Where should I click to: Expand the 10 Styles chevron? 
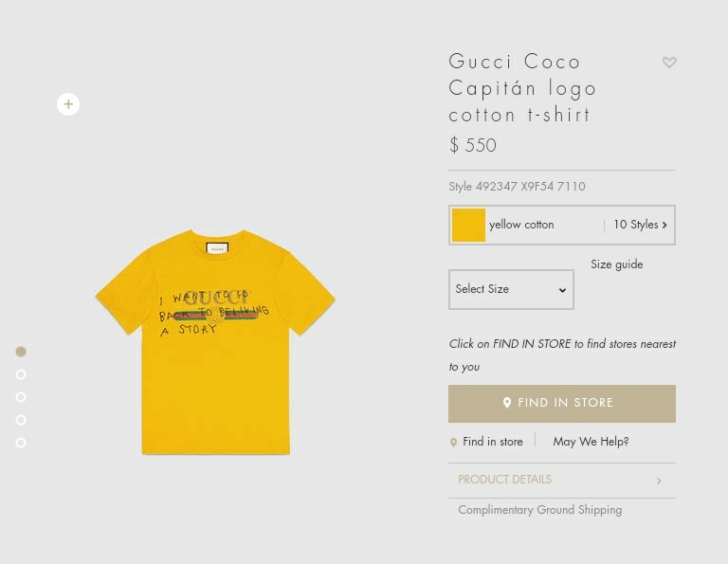point(664,226)
